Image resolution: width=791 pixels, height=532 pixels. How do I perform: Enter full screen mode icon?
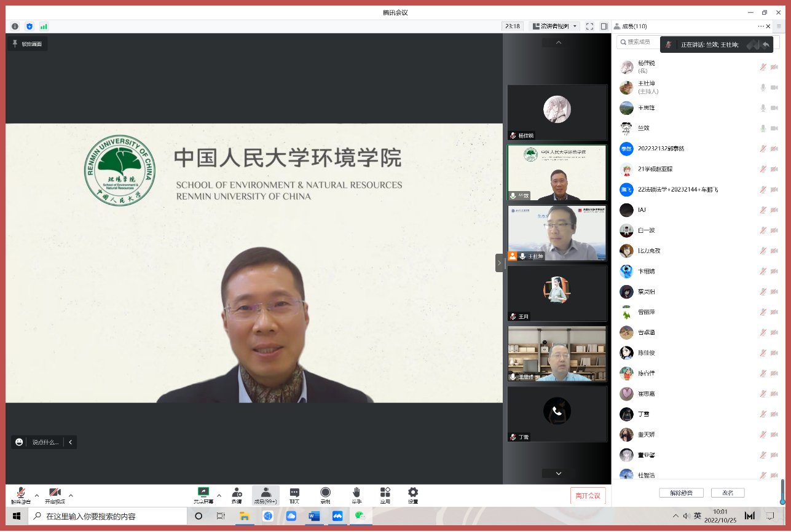(x=589, y=26)
